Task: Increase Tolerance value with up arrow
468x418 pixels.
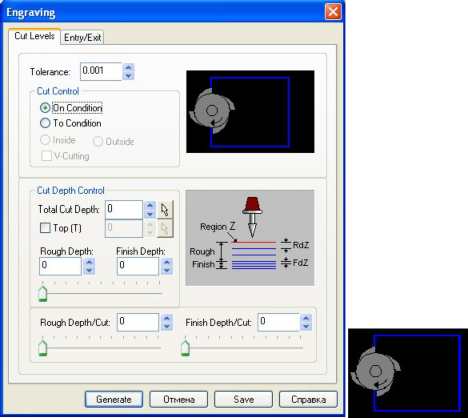Action: pyautogui.click(x=128, y=67)
